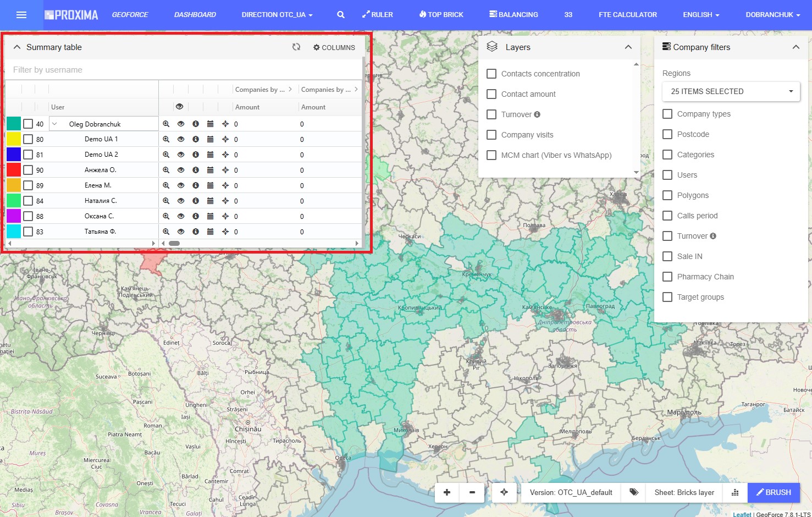Open the hamburger menu in top bar

coord(21,15)
